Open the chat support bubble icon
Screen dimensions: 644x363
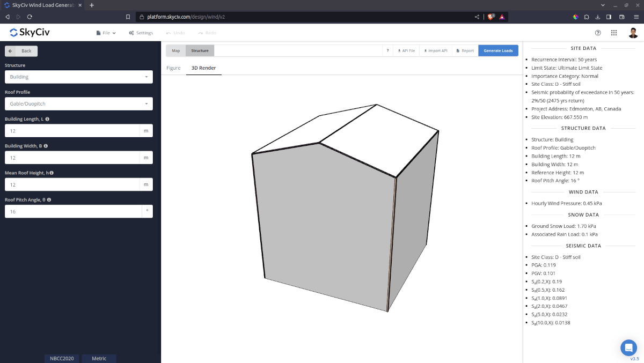tap(628, 347)
